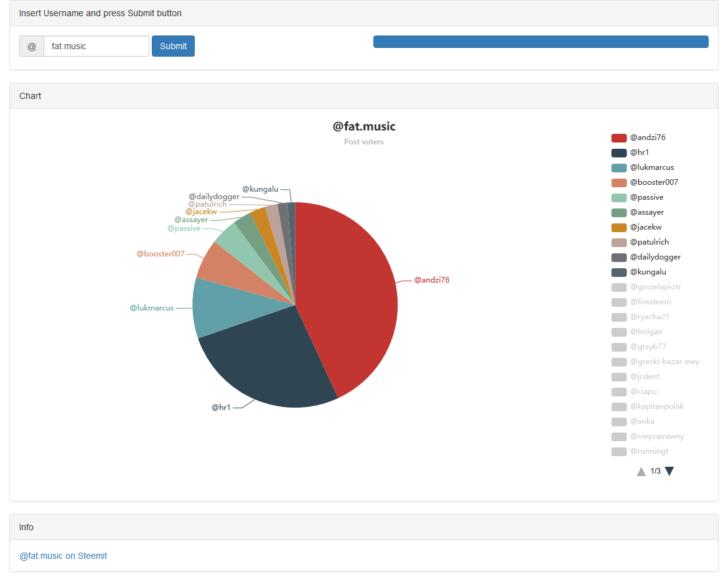Click the down triangle to view next legend page

(x=669, y=471)
